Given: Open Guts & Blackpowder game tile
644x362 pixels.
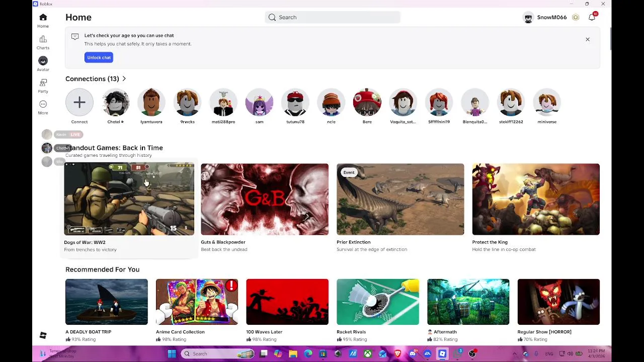Looking at the screenshot, I should [265, 199].
